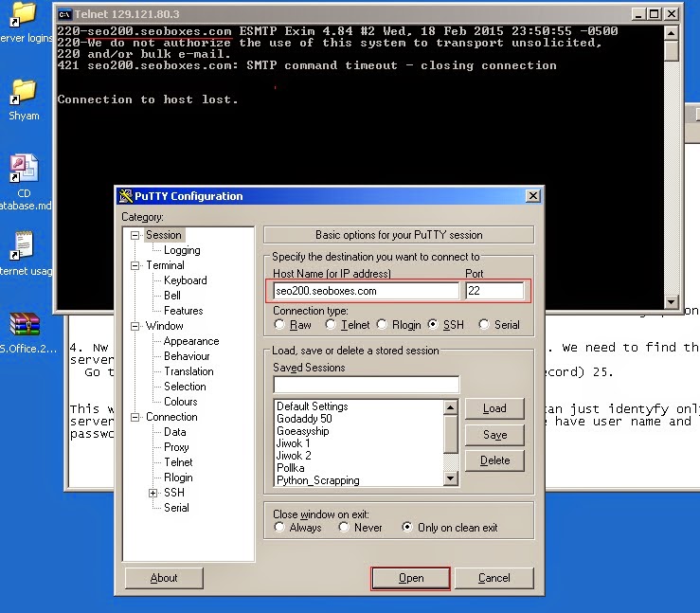700x613 pixels.
Task: Collapse the Terminal category tree node
Action: 135,265
